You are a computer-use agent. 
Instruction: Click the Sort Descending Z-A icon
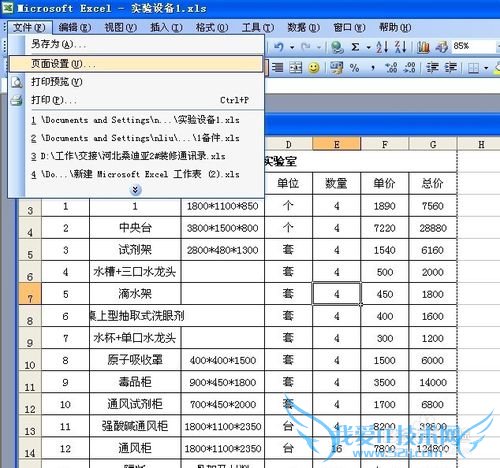(x=401, y=47)
